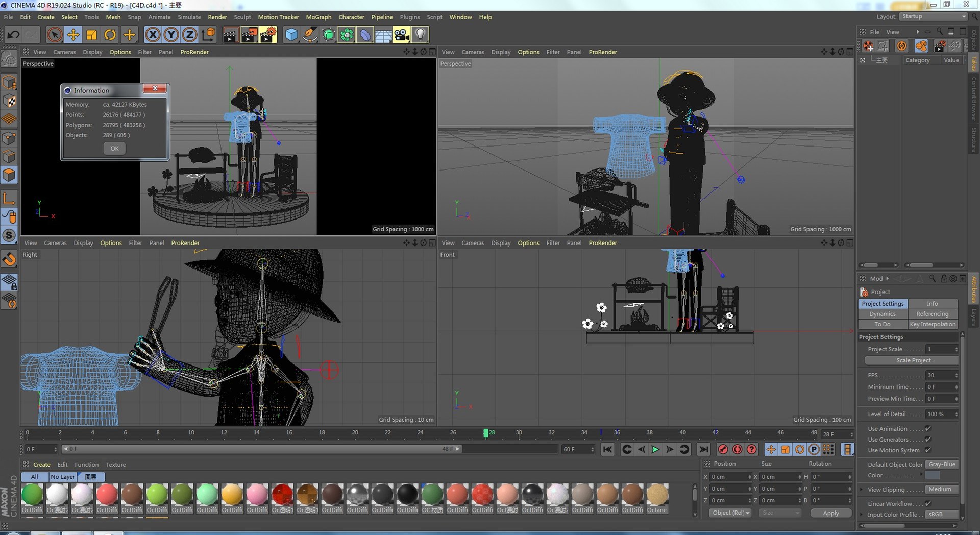
Task: Open the MoGraph menu
Action: [318, 17]
